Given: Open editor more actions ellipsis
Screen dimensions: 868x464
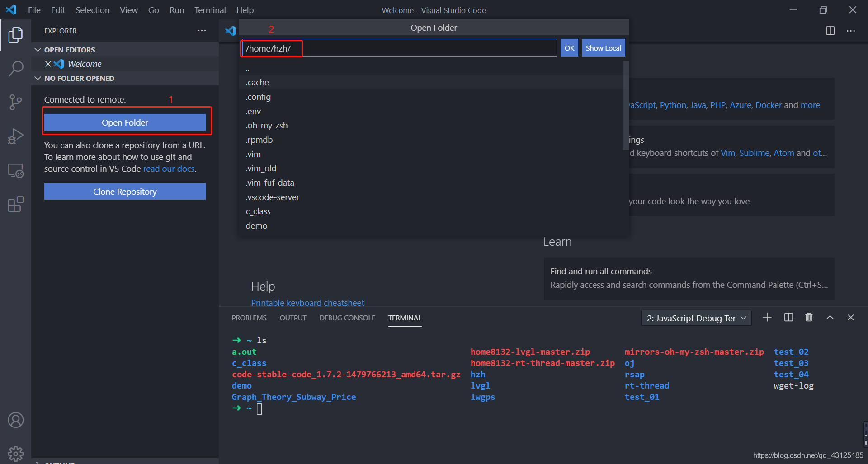Looking at the screenshot, I should [x=850, y=31].
